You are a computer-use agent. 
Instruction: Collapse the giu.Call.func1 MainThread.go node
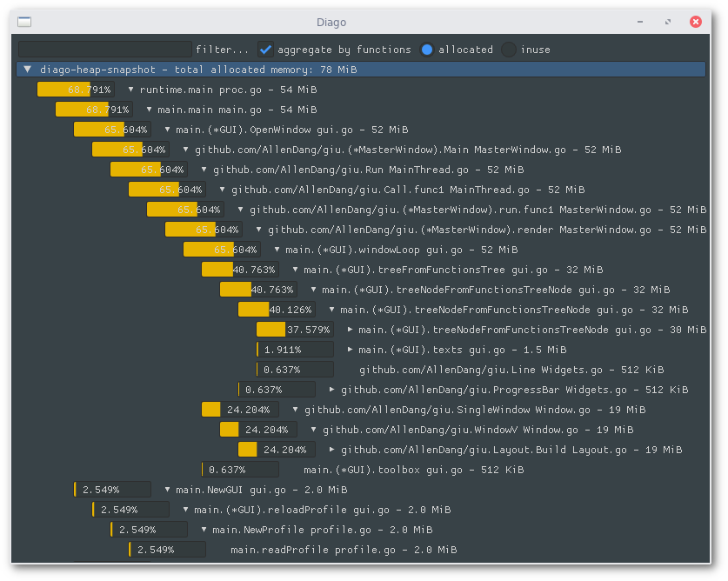click(x=222, y=189)
